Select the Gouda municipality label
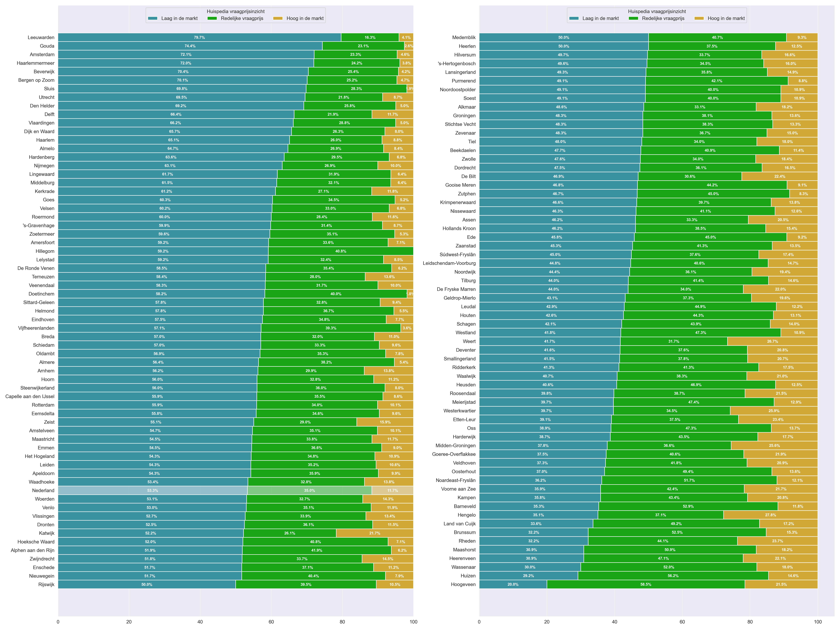 pyautogui.click(x=47, y=46)
